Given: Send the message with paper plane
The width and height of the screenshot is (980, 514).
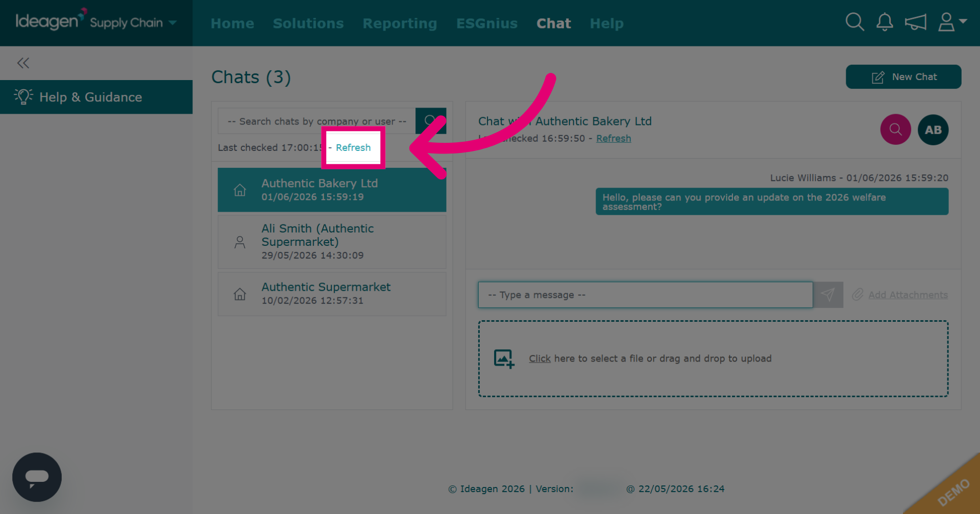Looking at the screenshot, I should point(828,295).
